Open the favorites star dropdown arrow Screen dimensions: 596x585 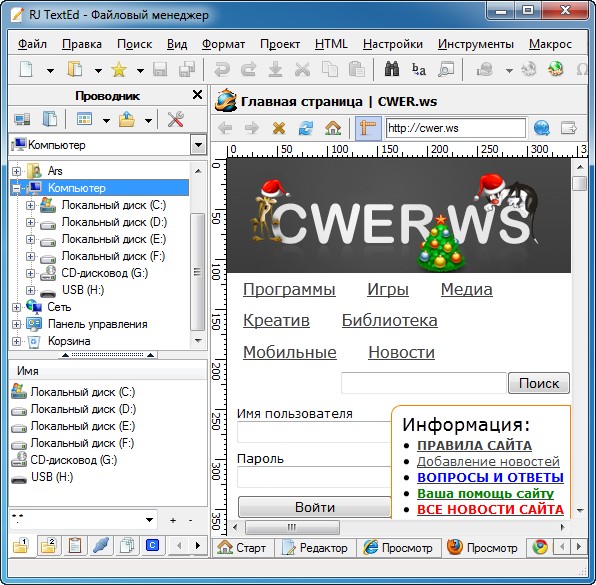tap(140, 71)
